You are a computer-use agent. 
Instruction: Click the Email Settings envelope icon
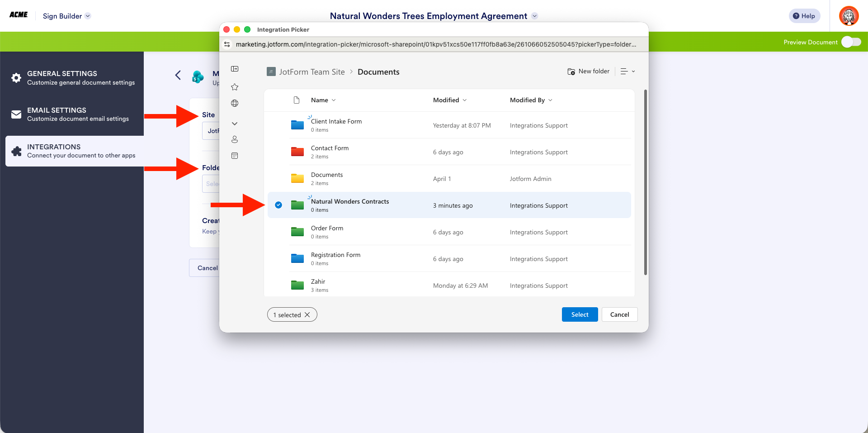tap(16, 114)
